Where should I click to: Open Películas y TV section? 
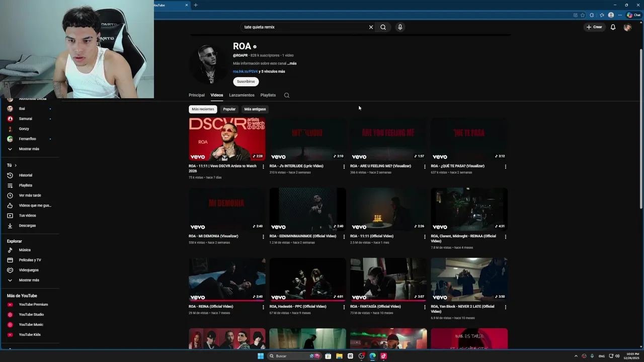pyautogui.click(x=30, y=260)
